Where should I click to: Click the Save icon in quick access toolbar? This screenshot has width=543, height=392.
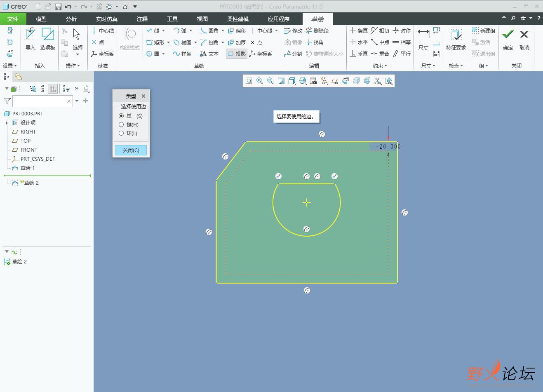(x=58, y=7)
